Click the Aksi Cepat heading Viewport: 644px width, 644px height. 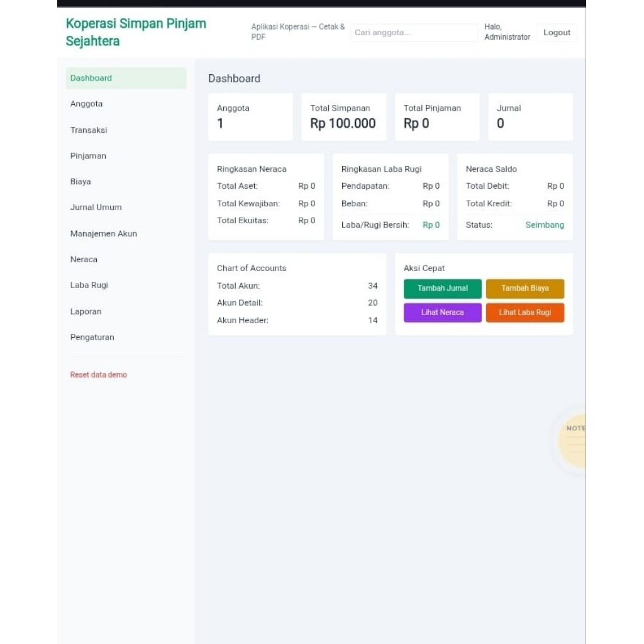point(424,268)
